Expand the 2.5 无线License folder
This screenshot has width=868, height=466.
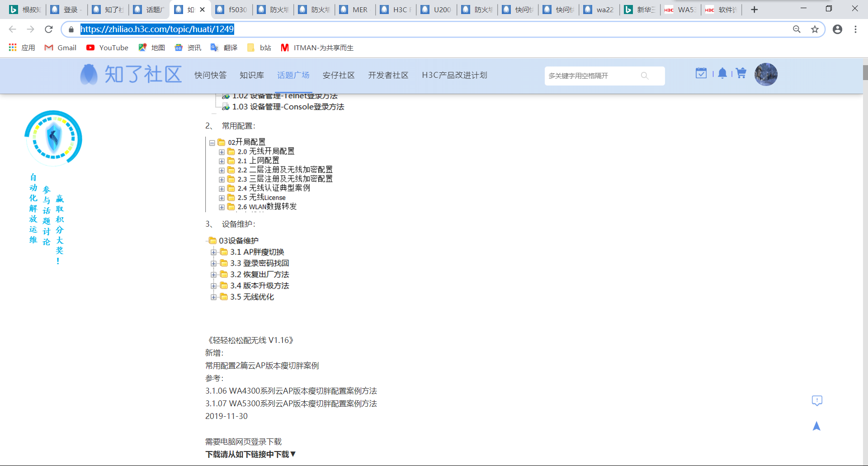(222, 198)
